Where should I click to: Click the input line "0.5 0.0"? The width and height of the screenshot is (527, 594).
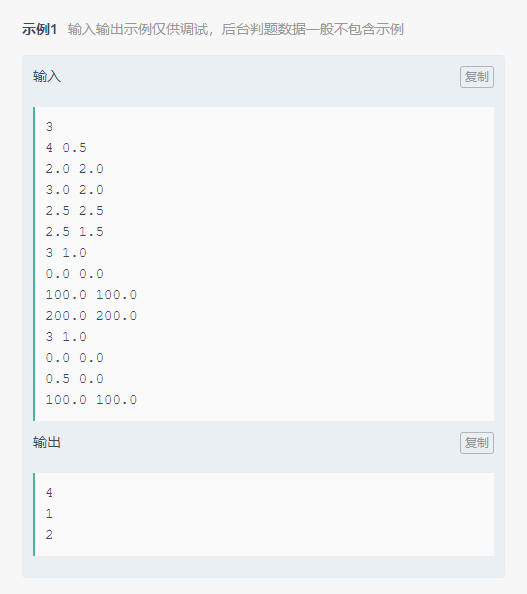point(75,378)
